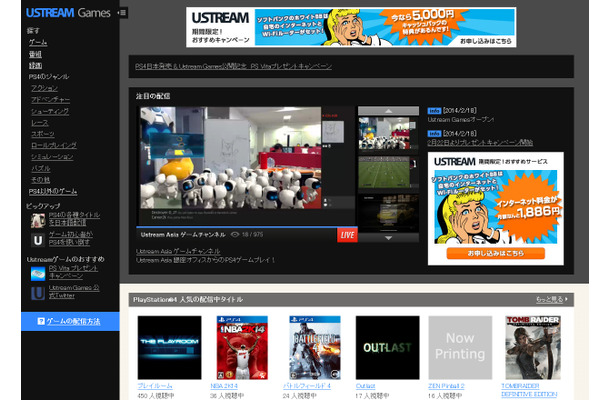Select the Simulation genre

52,156
